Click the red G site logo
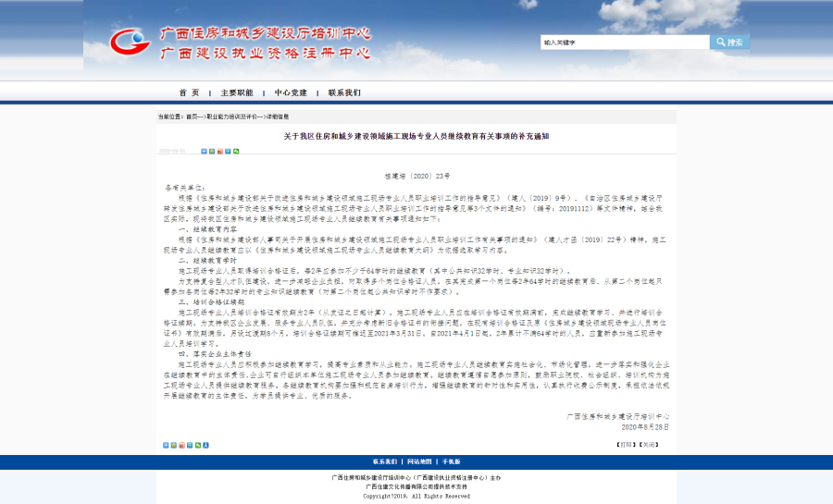 [131, 42]
